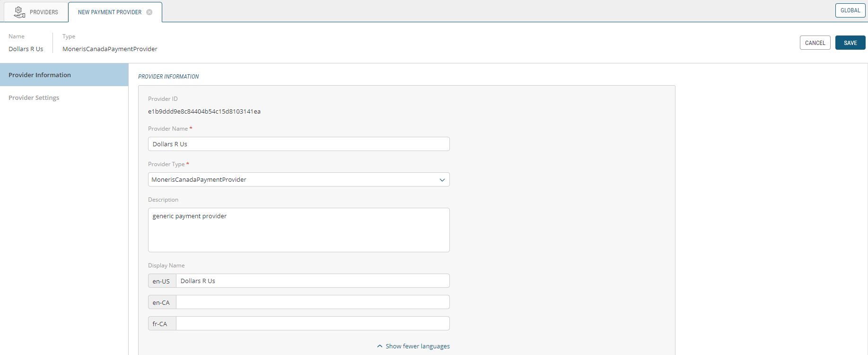Click into the Provider Name field
Image resolution: width=868 pixels, height=355 pixels.
(x=298, y=144)
